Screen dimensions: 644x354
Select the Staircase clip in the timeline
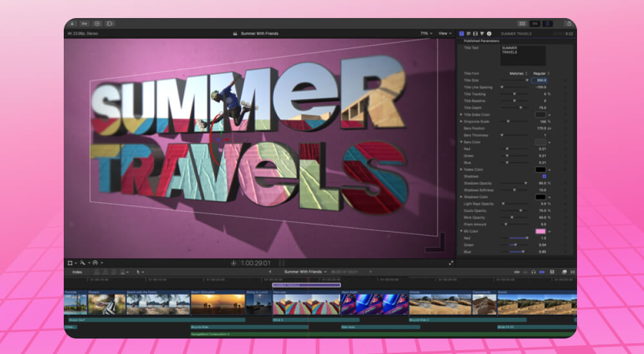point(307,303)
